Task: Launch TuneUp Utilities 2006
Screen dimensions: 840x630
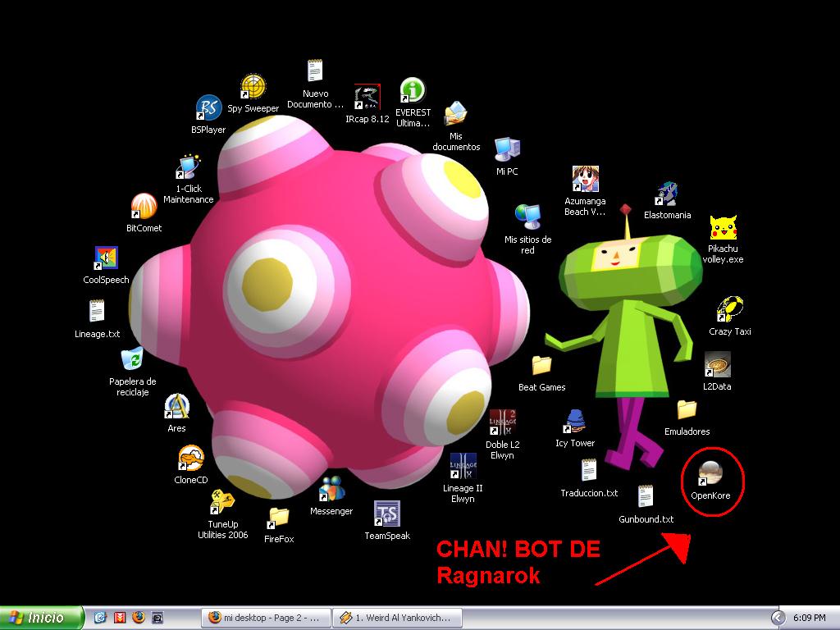Action: click(222, 503)
